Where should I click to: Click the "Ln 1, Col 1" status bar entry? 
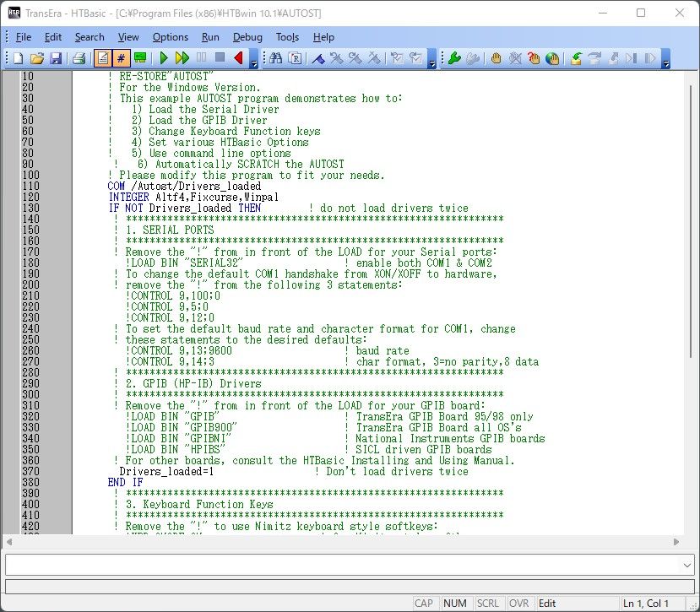[646, 604]
